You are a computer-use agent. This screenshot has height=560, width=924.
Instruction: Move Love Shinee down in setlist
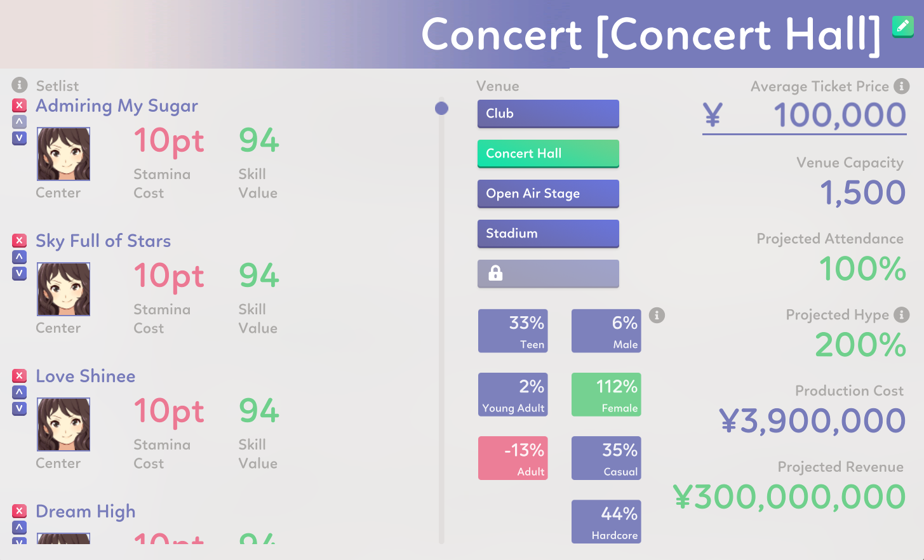click(x=20, y=408)
